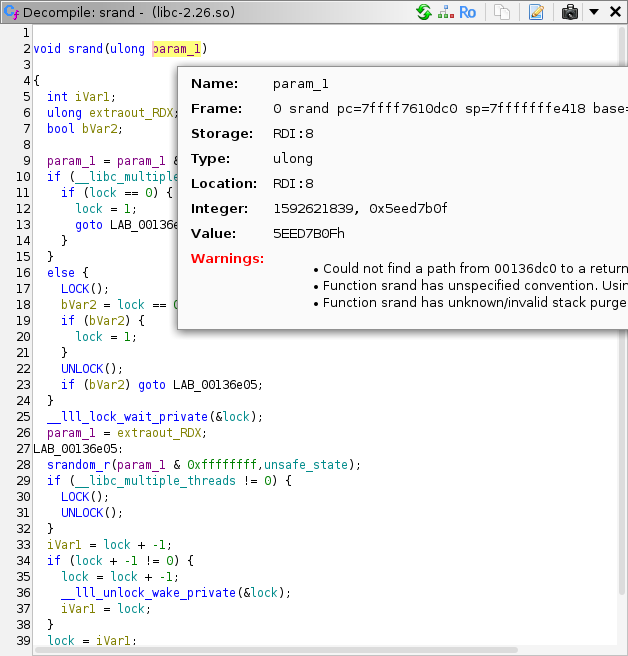628x656 pixels.
Task: Click the green Re-decompile refresh icon
Action: tap(424, 12)
